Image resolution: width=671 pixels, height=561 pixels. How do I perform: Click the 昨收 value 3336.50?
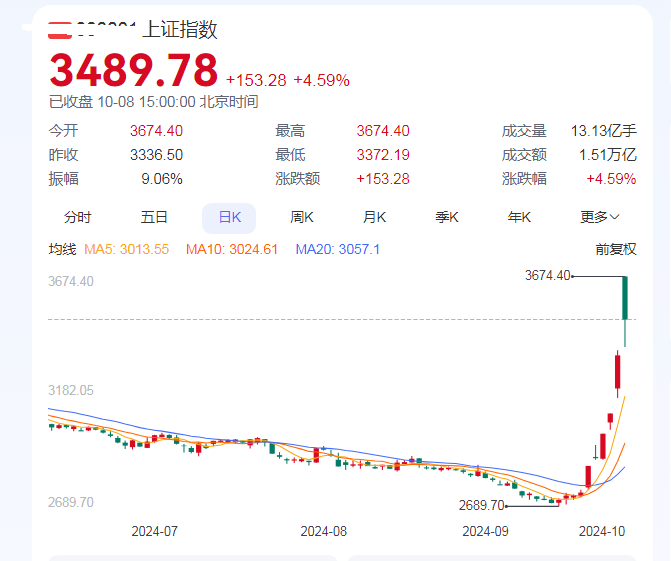coord(156,155)
